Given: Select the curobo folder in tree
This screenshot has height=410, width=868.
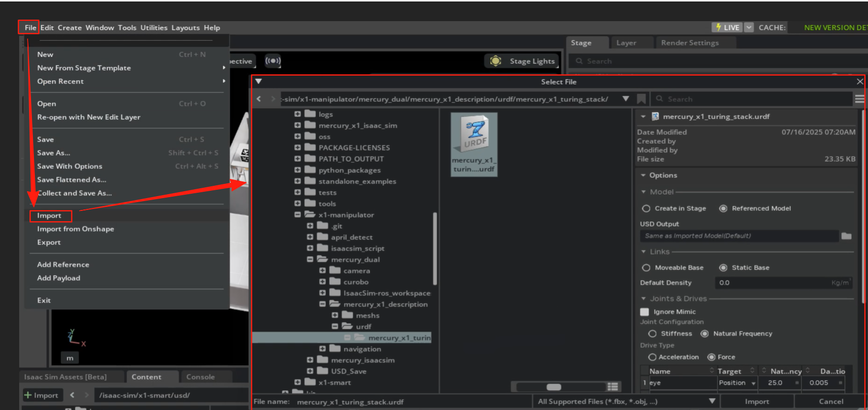Looking at the screenshot, I should 356,282.
